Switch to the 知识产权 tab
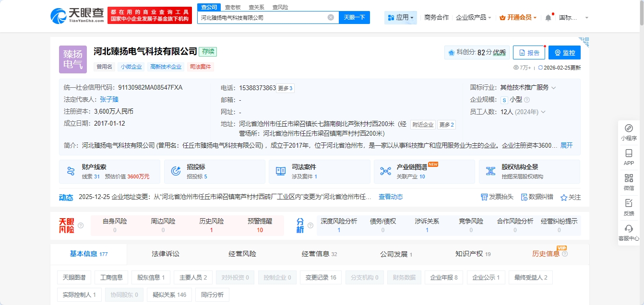This screenshot has width=644, height=305. (x=473, y=254)
